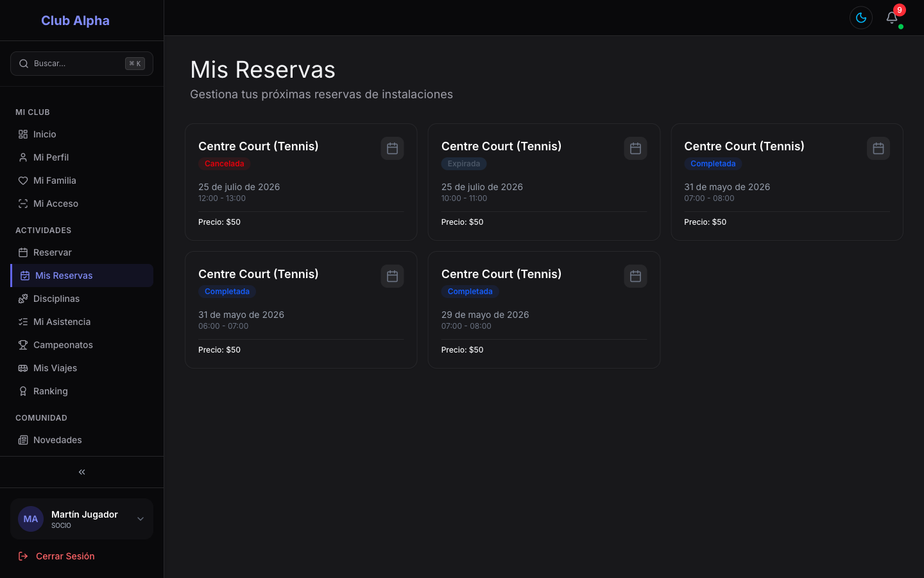Screen dimensions: 924x578
Task: Open Mis Viajes section
Action: point(81,368)
